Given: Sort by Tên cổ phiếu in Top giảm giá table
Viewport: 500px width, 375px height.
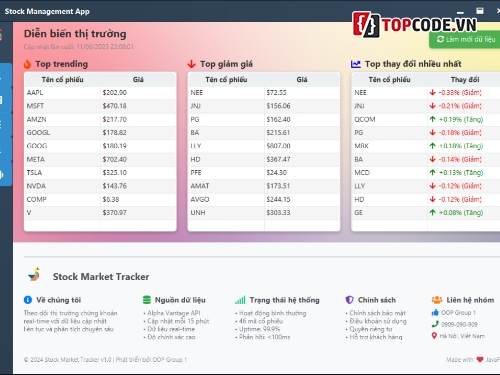Looking at the screenshot, I should 226,80.
